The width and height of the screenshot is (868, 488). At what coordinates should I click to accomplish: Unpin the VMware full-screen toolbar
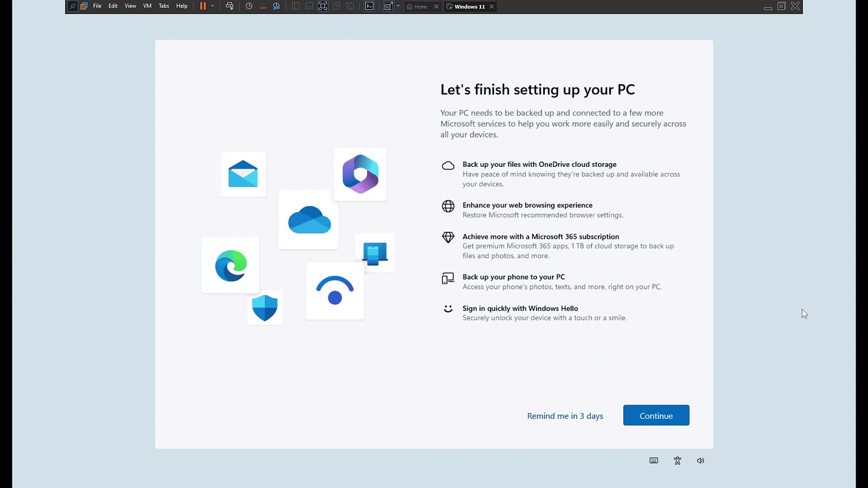(x=72, y=6)
